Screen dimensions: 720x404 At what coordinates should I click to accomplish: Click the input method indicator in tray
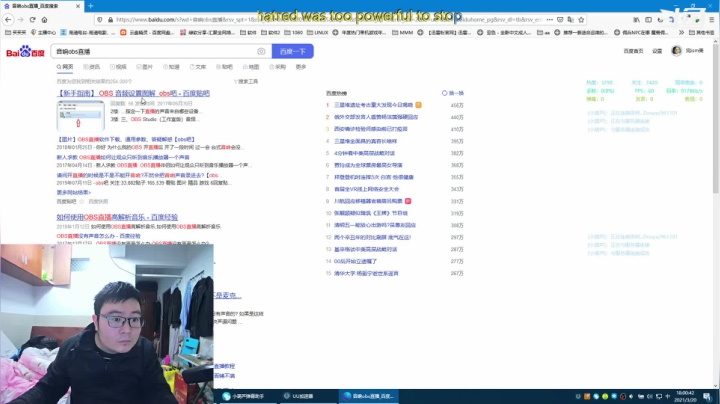click(668, 396)
